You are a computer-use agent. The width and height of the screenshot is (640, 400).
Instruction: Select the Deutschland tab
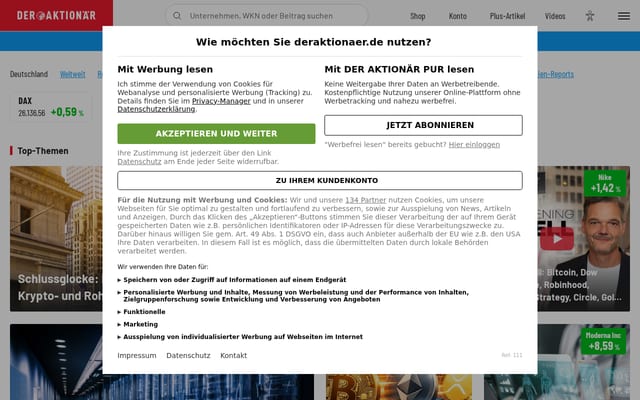click(x=29, y=74)
